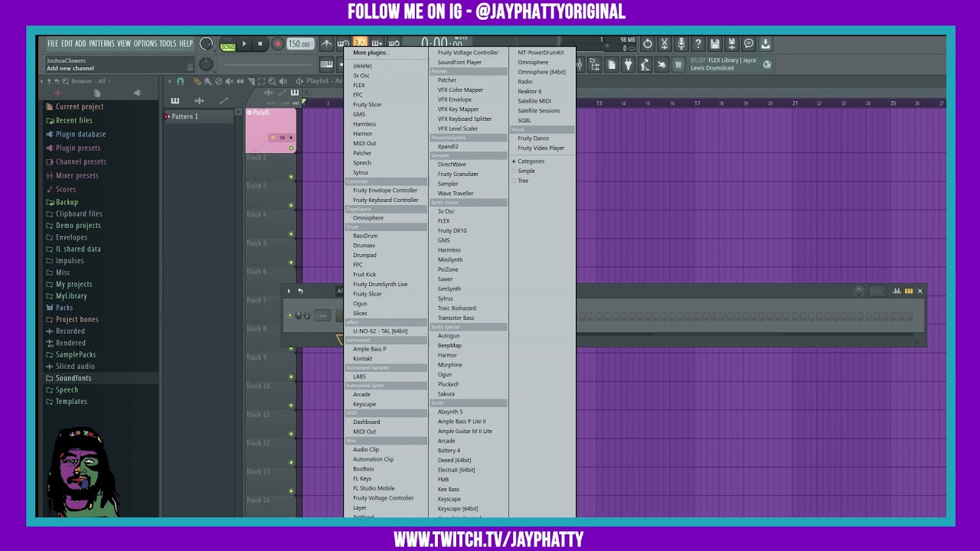Image resolution: width=980 pixels, height=551 pixels.
Task: Click the red Record button
Action: point(277,44)
